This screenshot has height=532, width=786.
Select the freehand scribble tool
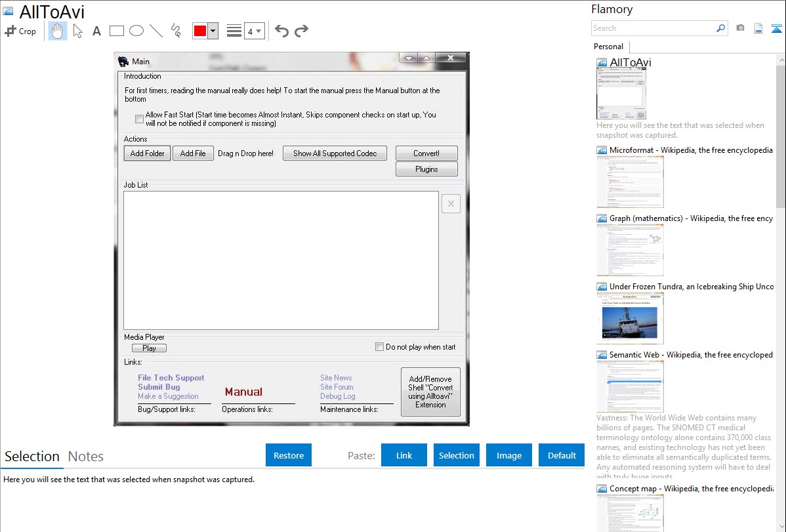tap(176, 31)
